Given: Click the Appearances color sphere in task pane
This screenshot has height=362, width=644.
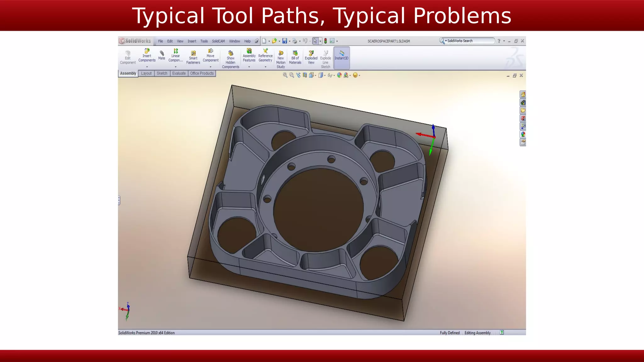Looking at the screenshot, I should pyautogui.click(x=523, y=134).
